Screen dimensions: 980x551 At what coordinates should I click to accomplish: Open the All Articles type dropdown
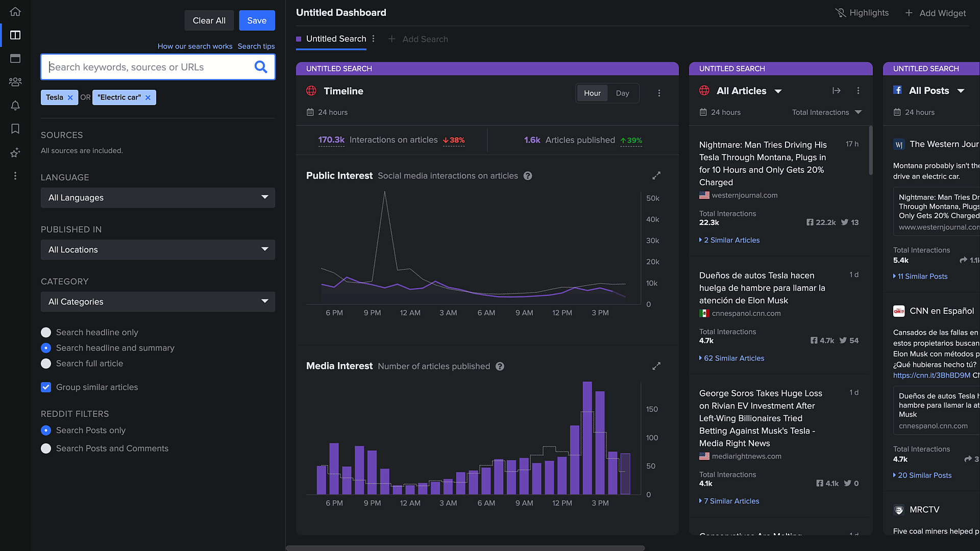pyautogui.click(x=749, y=91)
